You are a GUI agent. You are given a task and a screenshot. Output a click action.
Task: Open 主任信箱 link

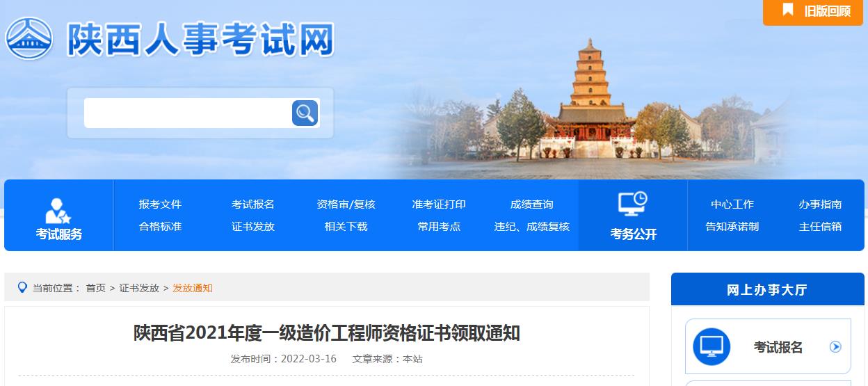(x=821, y=226)
